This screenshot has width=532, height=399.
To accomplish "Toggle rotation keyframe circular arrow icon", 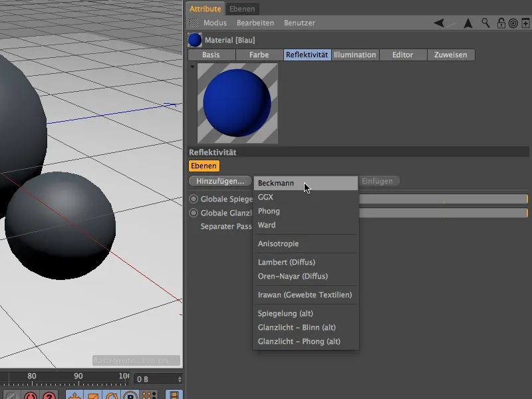I will 112,396.
